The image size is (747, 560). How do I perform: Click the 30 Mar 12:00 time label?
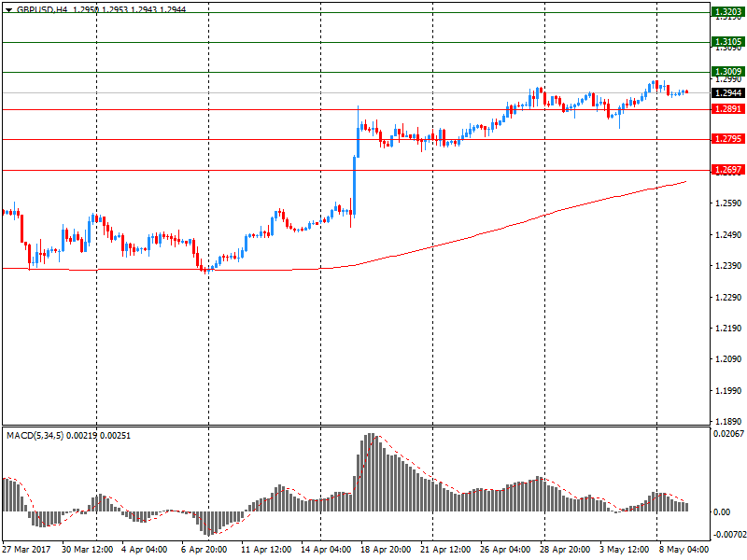click(87, 550)
